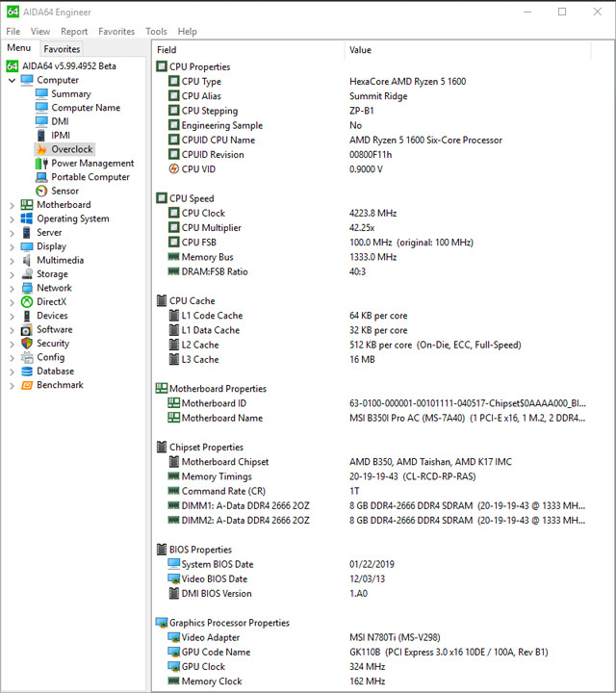Expand the Network tree node
Image resolution: width=616 pixels, height=693 pixels.
[12, 288]
